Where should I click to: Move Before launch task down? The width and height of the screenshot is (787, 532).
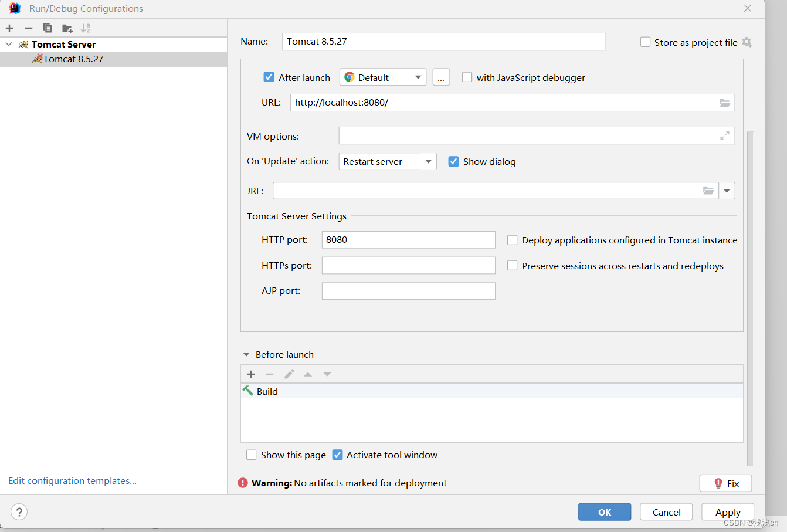coord(327,374)
